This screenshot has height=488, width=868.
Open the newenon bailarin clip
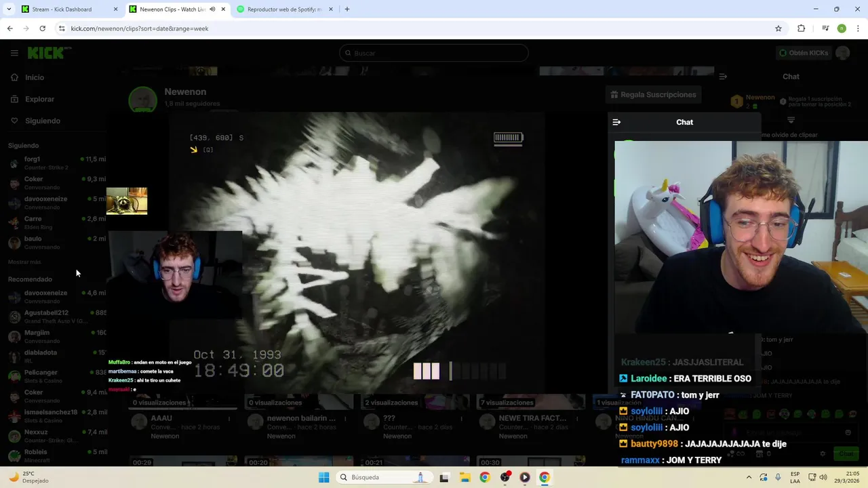[x=298, y=418]
